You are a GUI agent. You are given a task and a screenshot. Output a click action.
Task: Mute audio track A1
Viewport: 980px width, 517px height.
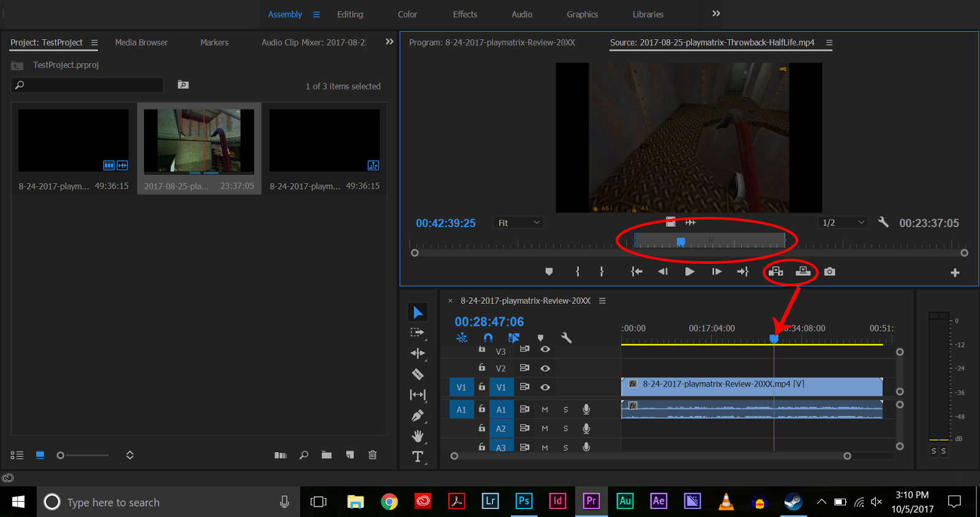pyautogui.click(x=545, y=410)
